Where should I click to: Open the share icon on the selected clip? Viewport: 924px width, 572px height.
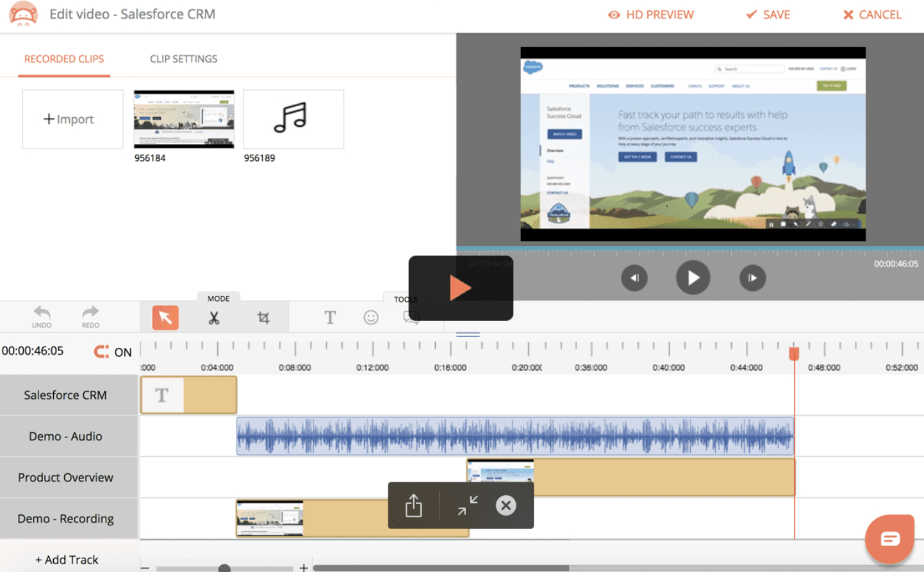[413, 505]
